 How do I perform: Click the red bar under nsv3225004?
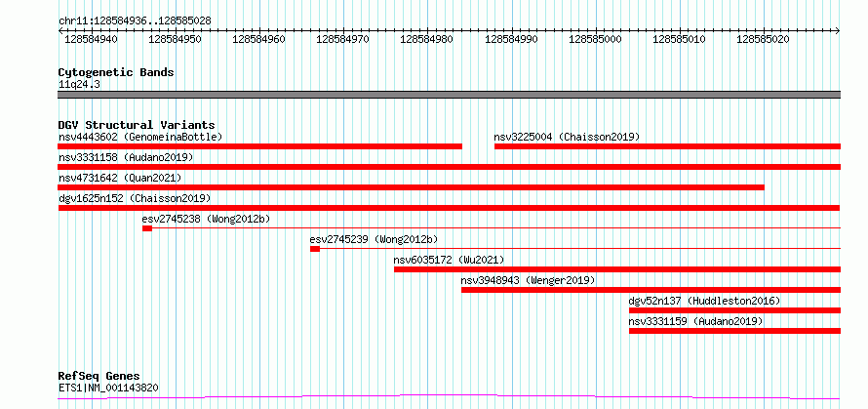click(668, 146)
